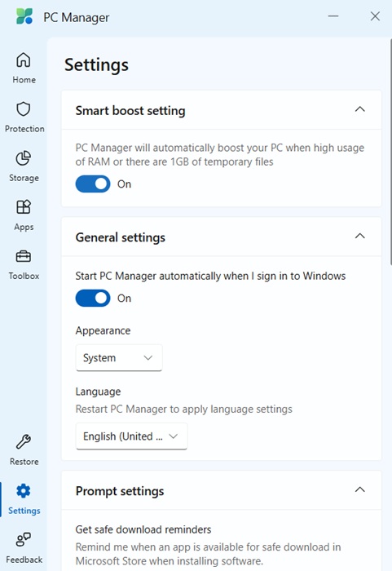Click the PC Manager title text
Screen dimensions: 392x571
[77, 17]
